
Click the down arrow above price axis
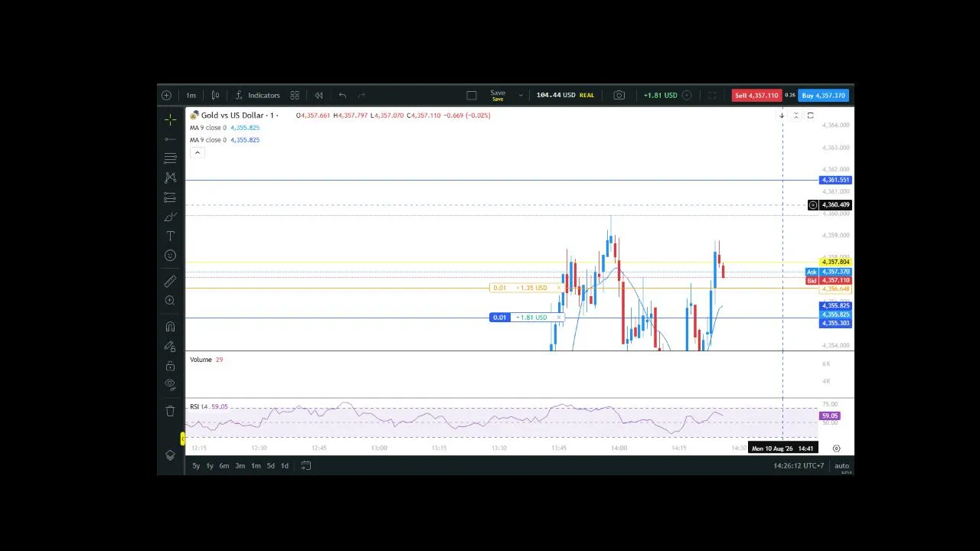782,116
